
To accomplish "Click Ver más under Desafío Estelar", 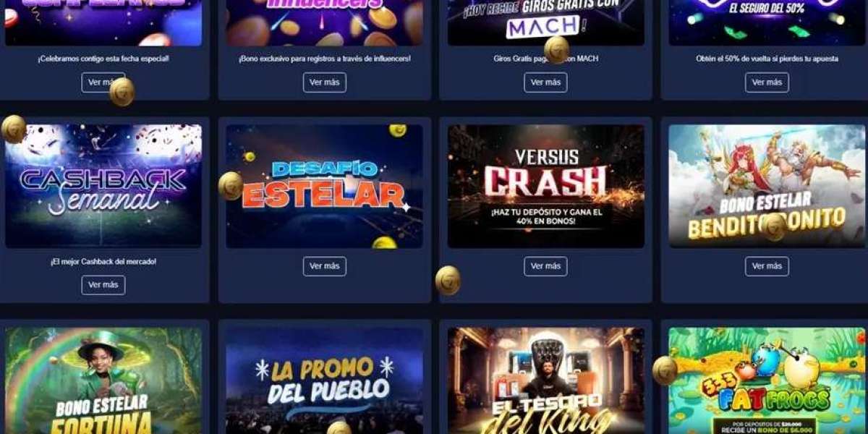I will [324, 266].
